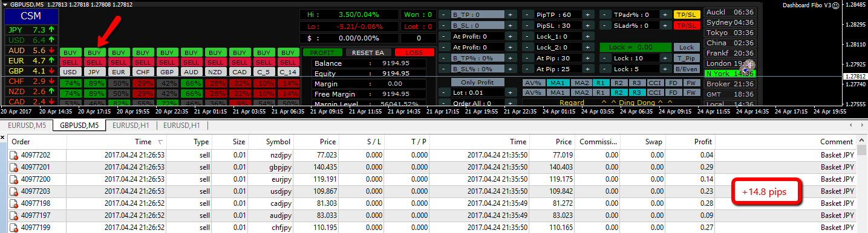Increase Lot : 0.01 with plus button
This screenshot has width=868, height=233.
[x=510, y=92]
